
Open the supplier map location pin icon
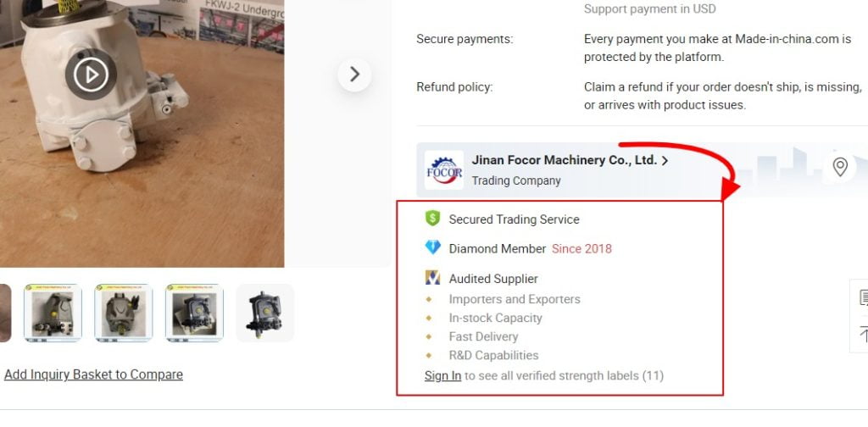840,167
